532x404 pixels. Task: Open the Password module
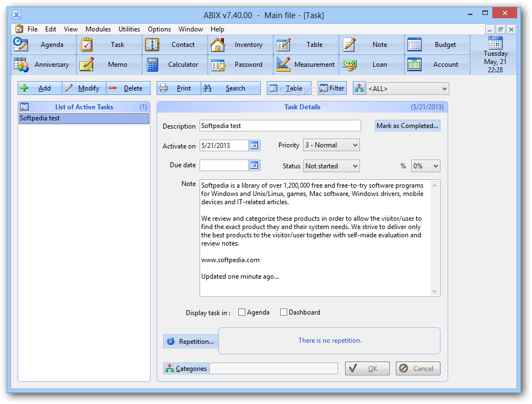coord(240,64)
